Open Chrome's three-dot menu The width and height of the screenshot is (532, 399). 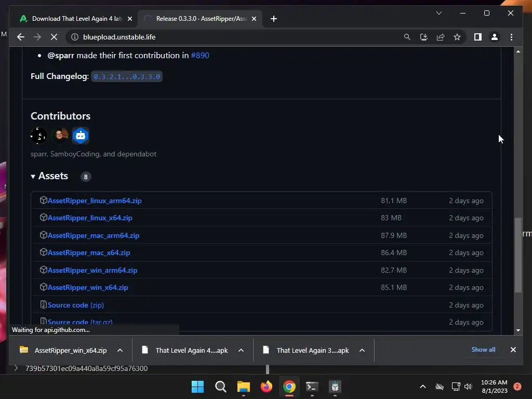[x=511, y=37]
